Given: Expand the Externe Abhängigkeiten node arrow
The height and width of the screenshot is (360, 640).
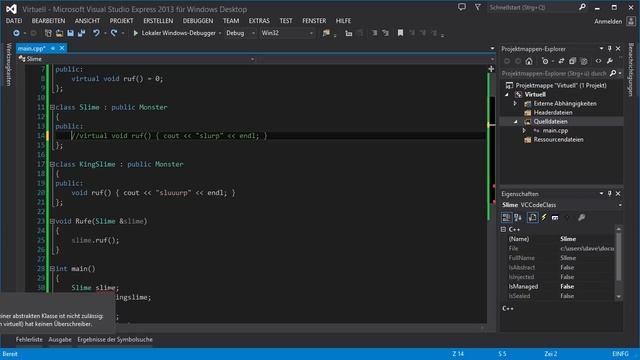Looking at the screenshot, I should click(515, 104).
